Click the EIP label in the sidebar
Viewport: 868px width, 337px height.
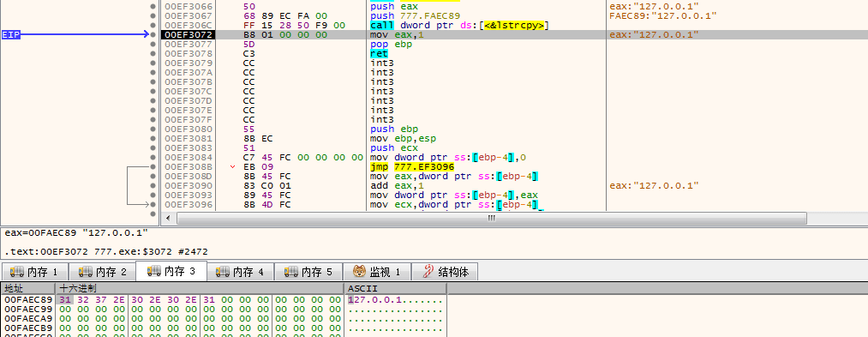pos(11,35)
